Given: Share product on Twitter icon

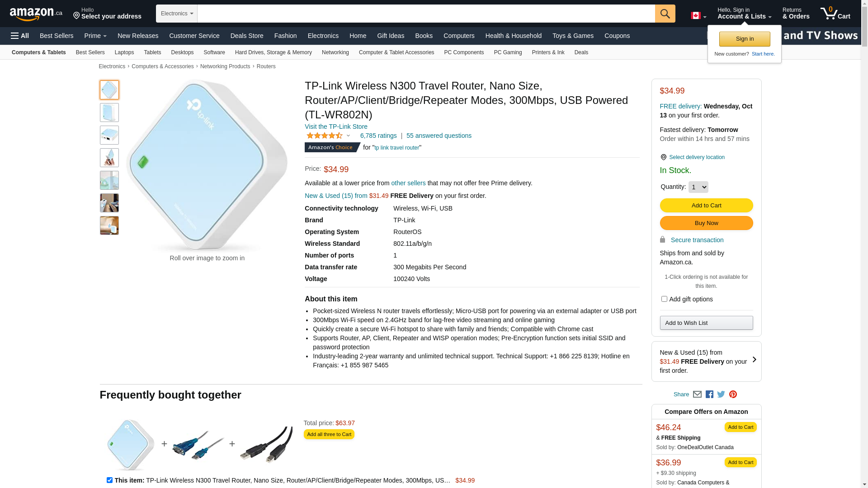Looking at the screenshot, I should click(x=721, y=394).
